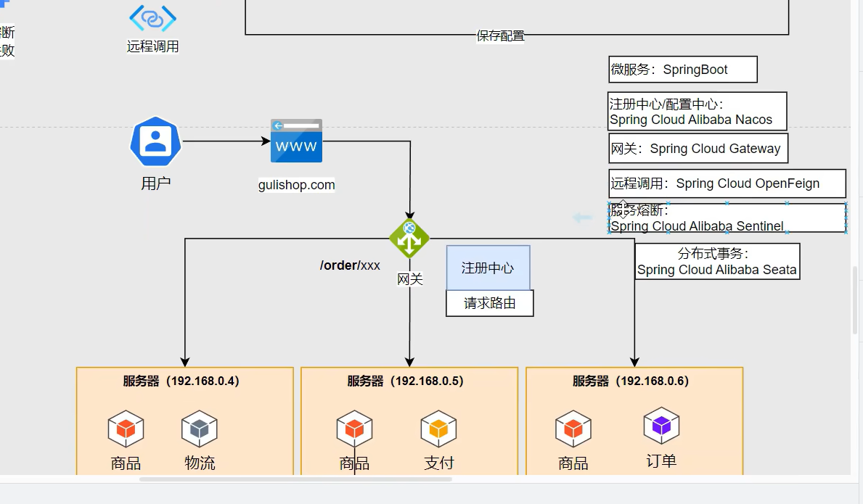
Task: Select the Spring Cloud Alibaba Seata box
Action: pos(717,262)
